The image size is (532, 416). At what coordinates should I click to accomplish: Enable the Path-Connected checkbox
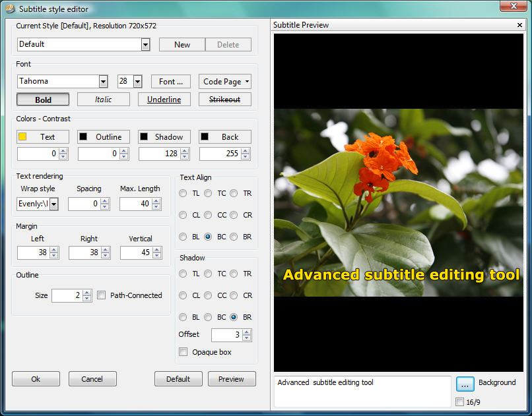coord(101,295)
